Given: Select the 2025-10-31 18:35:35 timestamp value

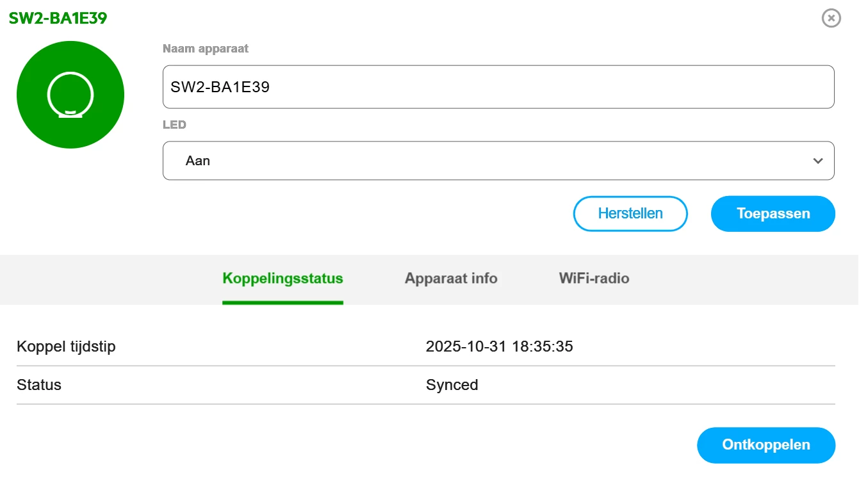Looking at the screenshot, I should (x=499, y=347).
